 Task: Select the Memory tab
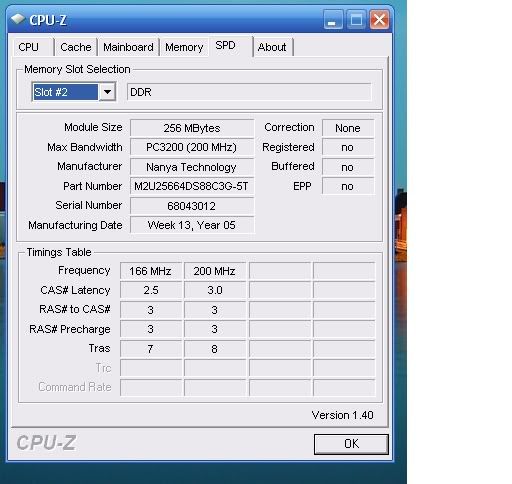184,47
